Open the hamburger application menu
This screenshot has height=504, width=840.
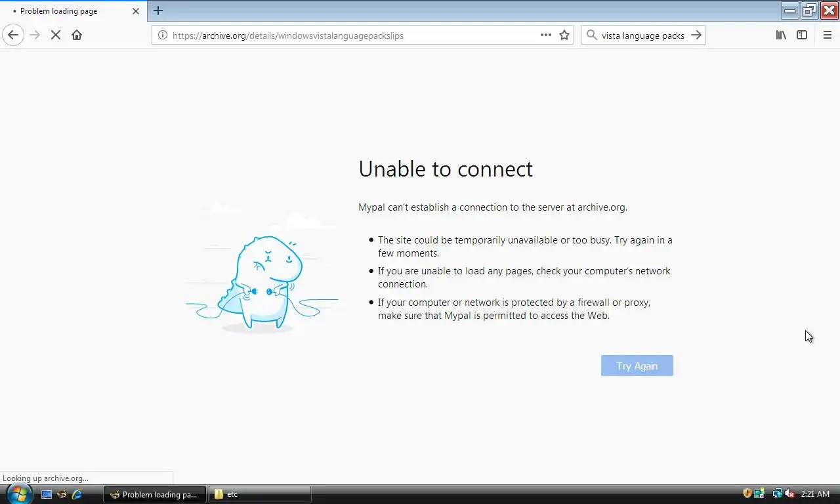pos(828,35)
